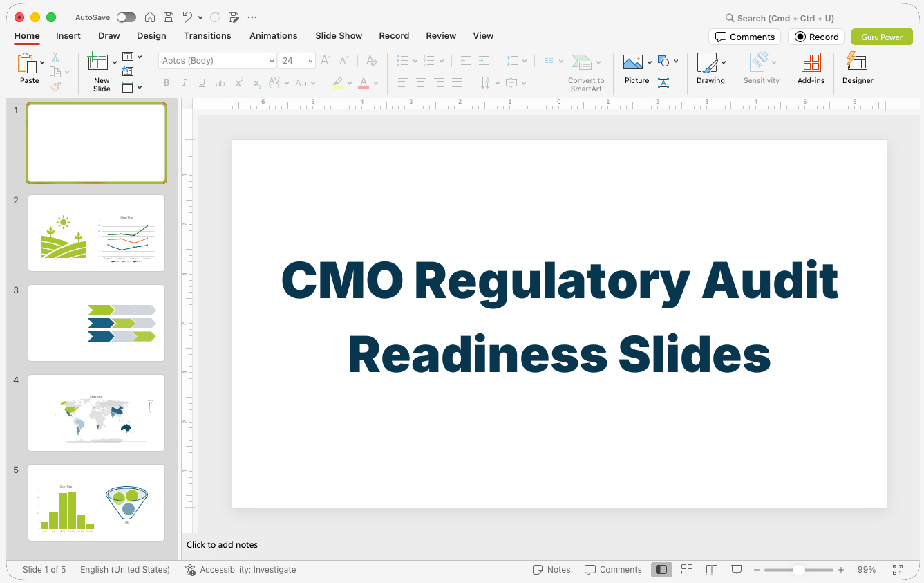924x583 pixels.
Task: Apply the yellow text highlight color
Action: coord(337,83)
